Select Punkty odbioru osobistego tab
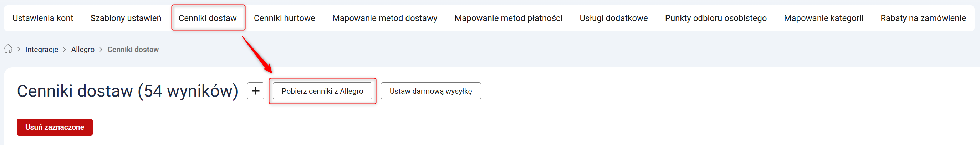Viewport: 980px width, 145px height. 715,18
